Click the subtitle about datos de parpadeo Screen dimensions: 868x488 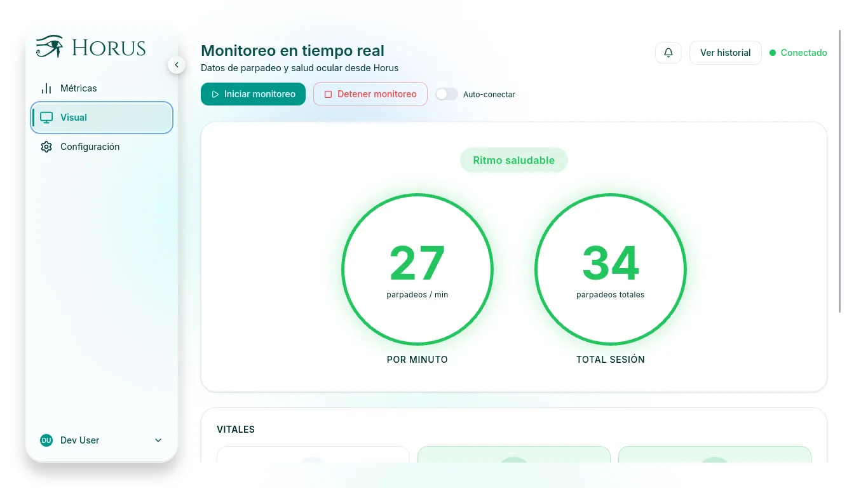(x=300, y=68)
